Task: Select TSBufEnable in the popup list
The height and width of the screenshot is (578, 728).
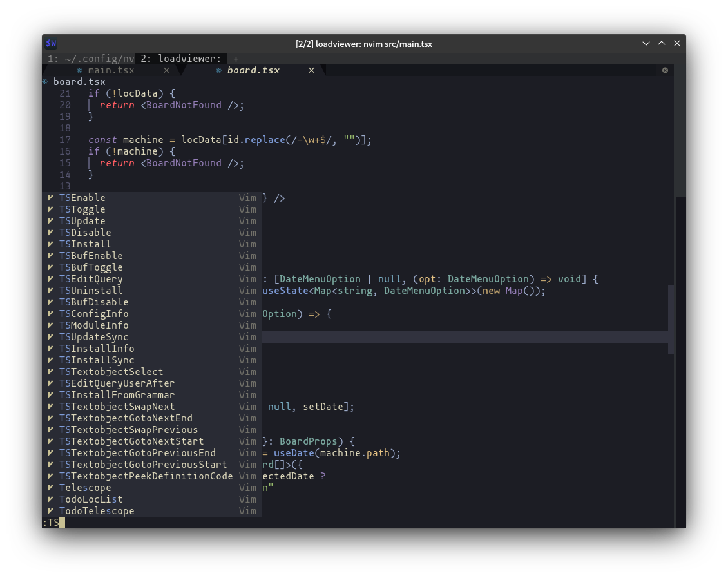Action: point(152,256)
